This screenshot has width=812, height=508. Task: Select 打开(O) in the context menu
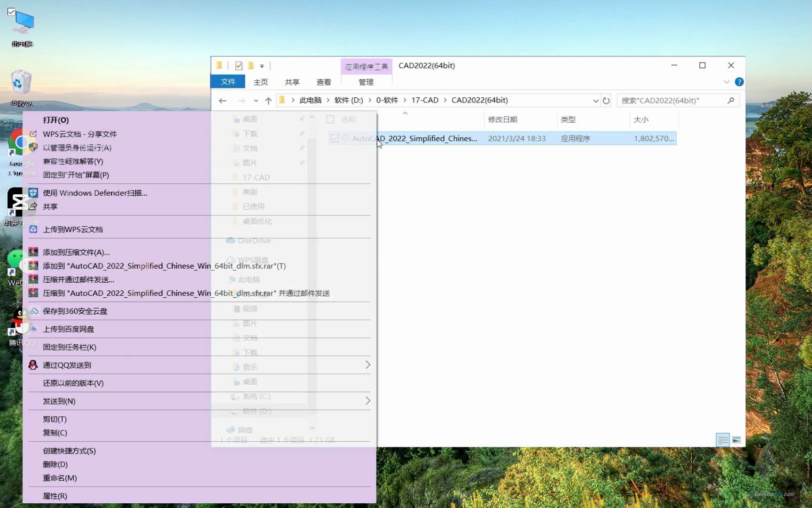point(56,120)
